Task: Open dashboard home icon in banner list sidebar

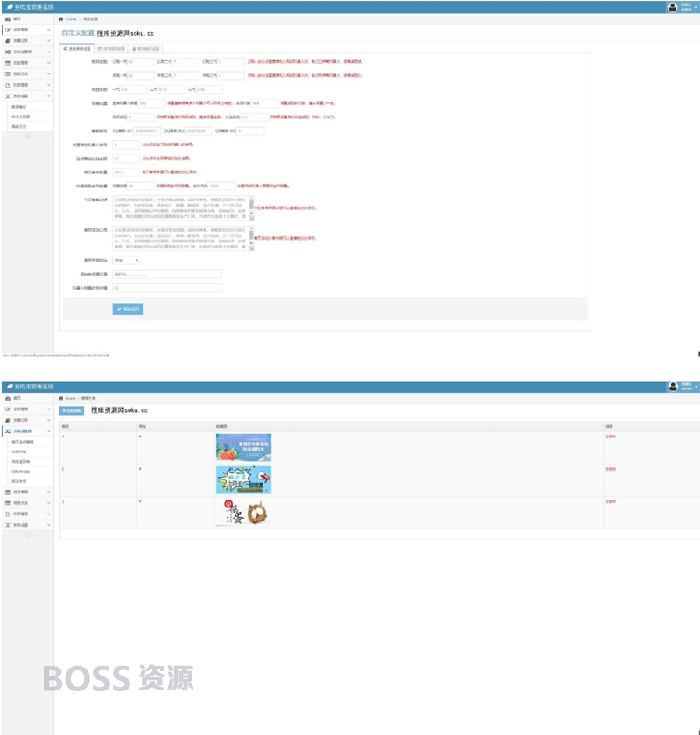Action: coord(8,398)
